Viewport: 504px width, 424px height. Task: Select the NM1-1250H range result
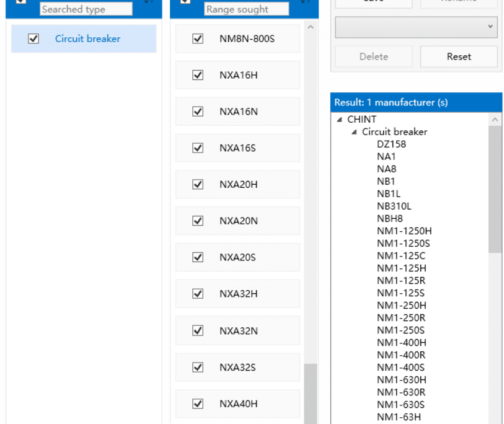click(x=404, y=231)
